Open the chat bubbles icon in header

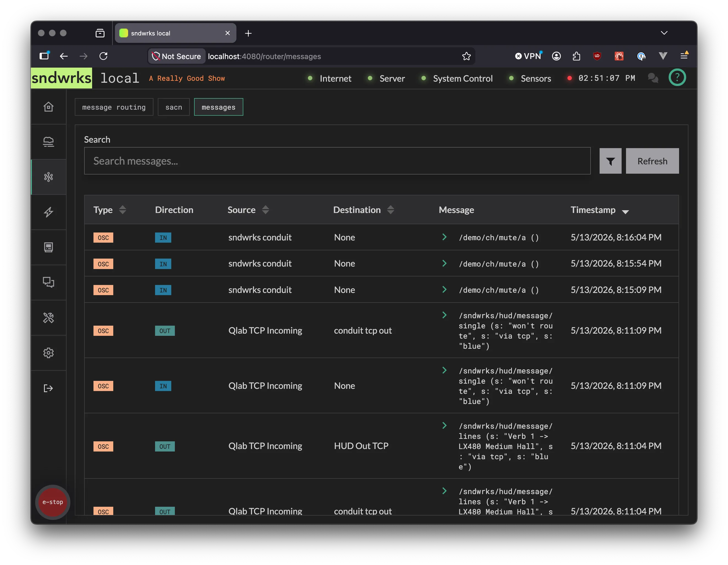click(653, 78)
